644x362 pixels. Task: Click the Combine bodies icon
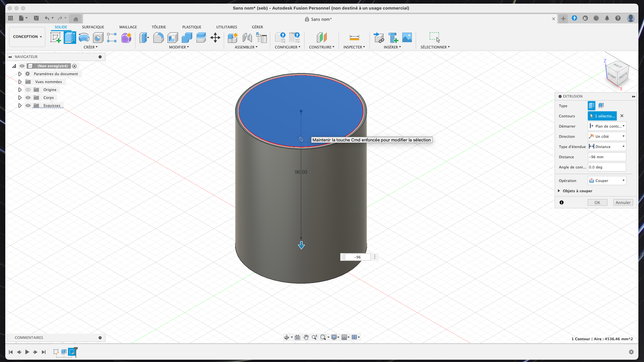pyautogui.click(x=187, y=38)
